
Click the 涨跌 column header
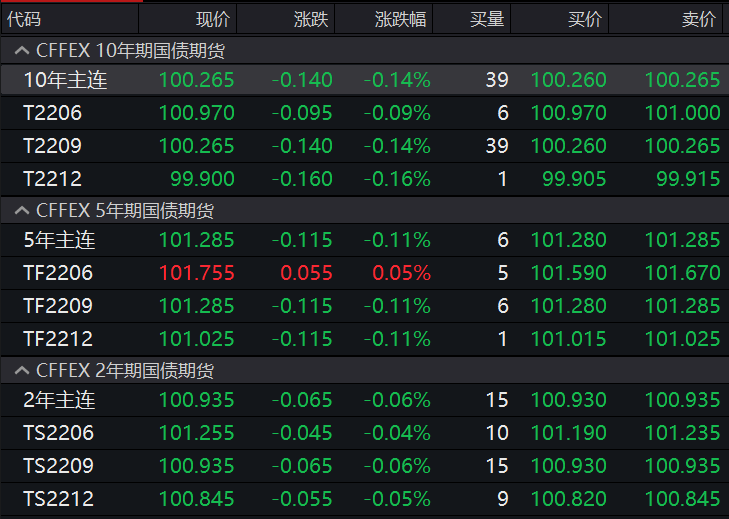coord(310,19)
